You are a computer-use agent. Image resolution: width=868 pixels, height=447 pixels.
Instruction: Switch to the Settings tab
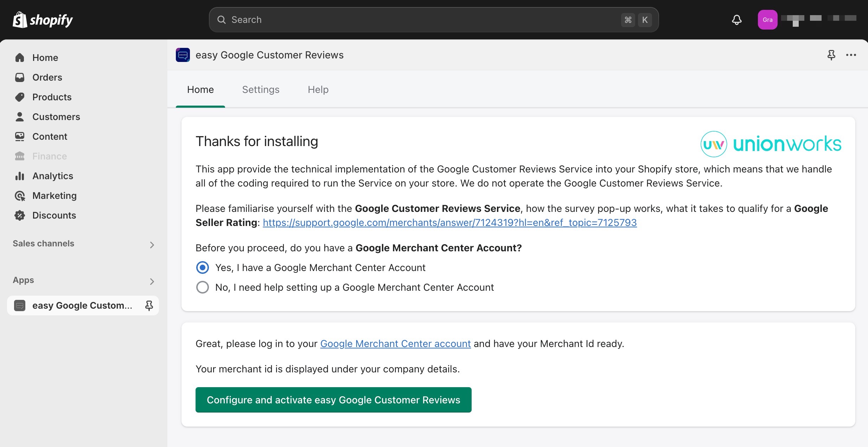260,90
